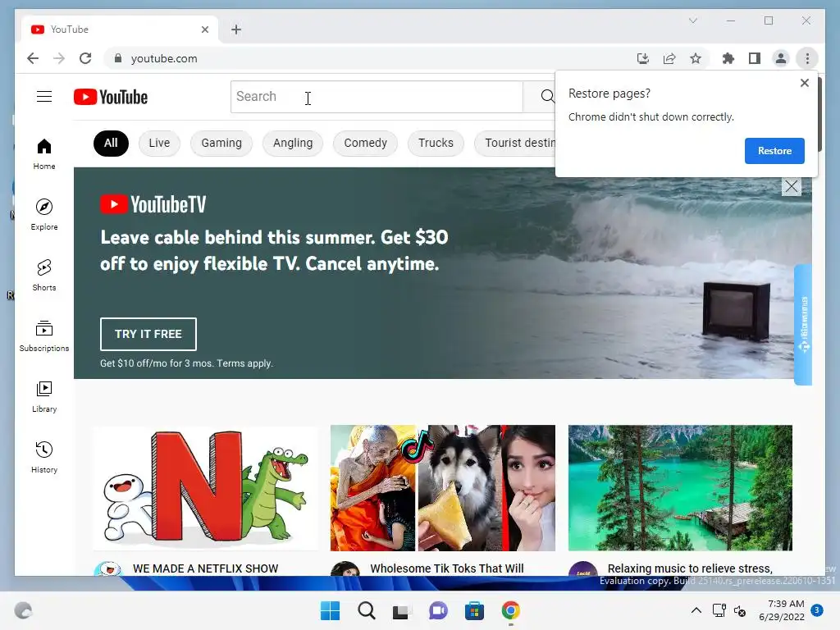Click the blue side widget tab
The width and height of the screenshot is (840, 630).
(x=803, y=325)
